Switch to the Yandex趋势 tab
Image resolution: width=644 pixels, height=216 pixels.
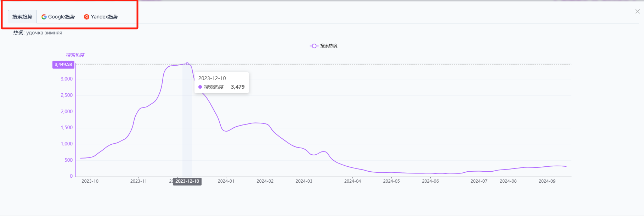coord(101,17)
